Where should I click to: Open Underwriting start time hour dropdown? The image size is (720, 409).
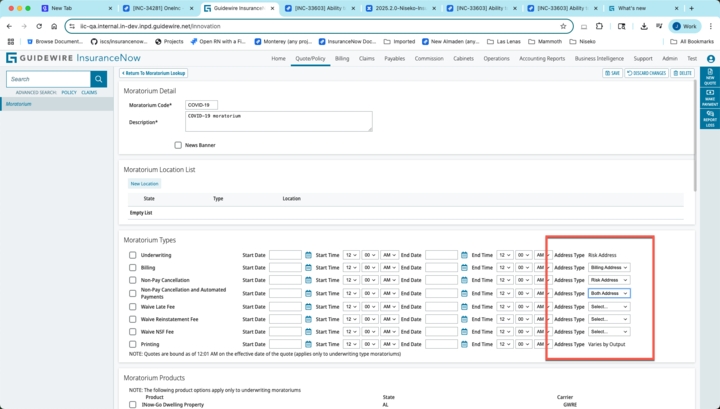(x=351, y=255)
